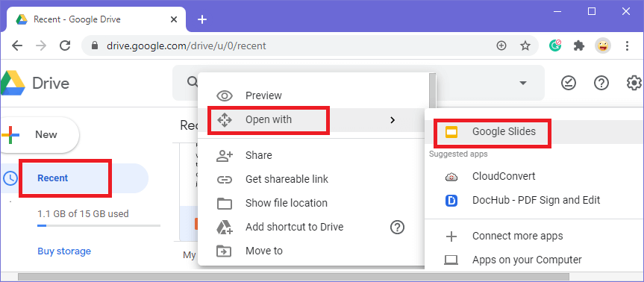Screen dimensions: 644x282
Task: Open the Grammarly extension icon
Action: pyautogui.click(x=555, y=46)
